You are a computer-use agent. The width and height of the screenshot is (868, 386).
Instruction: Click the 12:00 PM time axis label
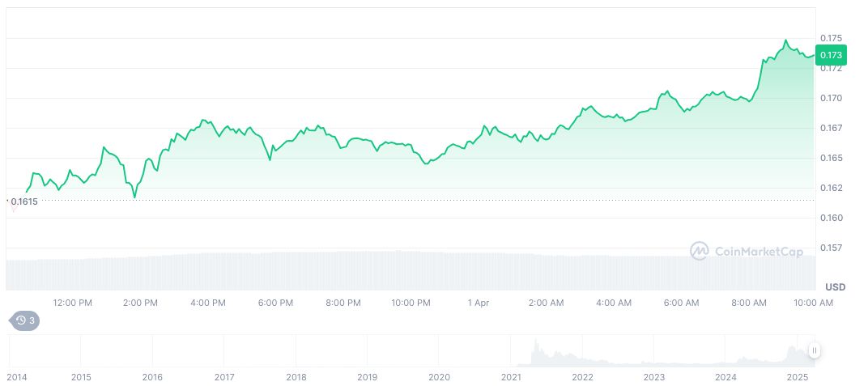[x=73, y=303]
